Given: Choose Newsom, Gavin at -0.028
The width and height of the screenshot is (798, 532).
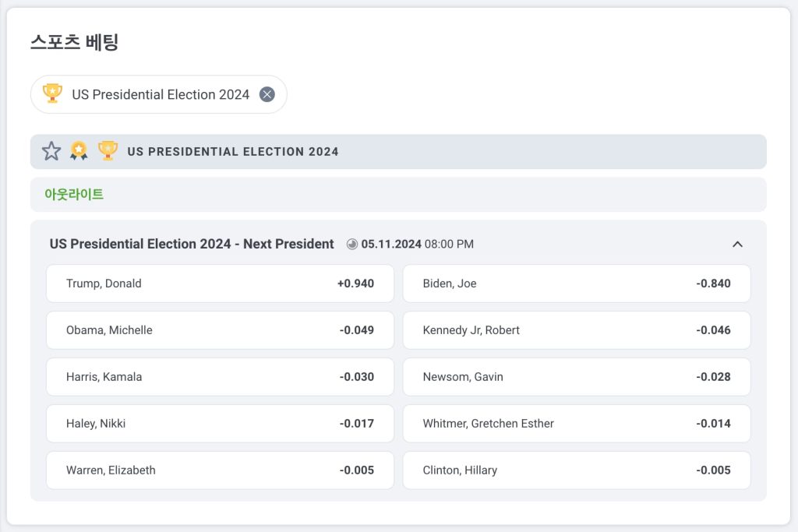Looking at the screenshot, I should tap(577, 377).
